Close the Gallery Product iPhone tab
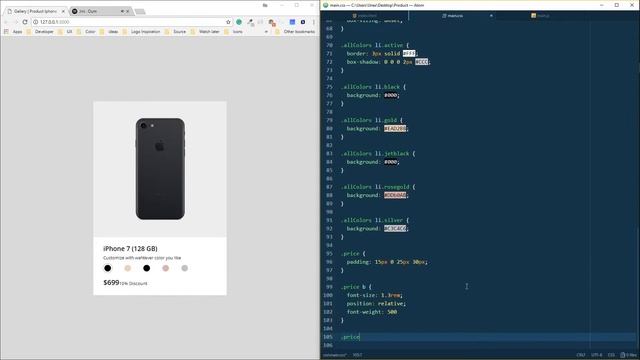Viewport: 640px width, 360px height. point(63,11)
